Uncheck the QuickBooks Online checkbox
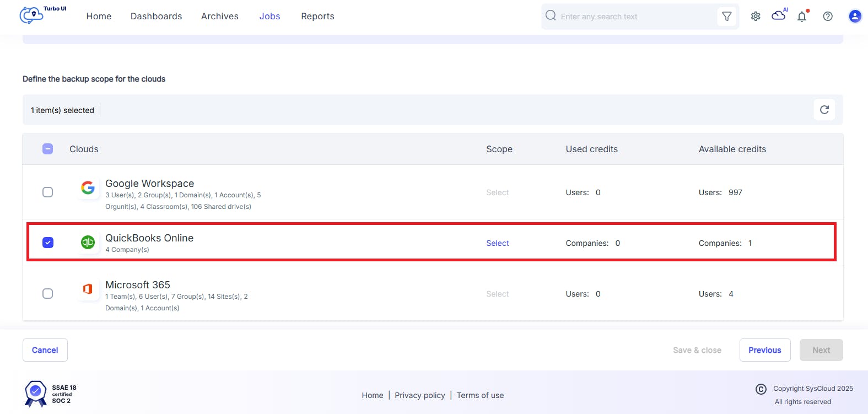868x414 pixels. click(x=48, y=243)
